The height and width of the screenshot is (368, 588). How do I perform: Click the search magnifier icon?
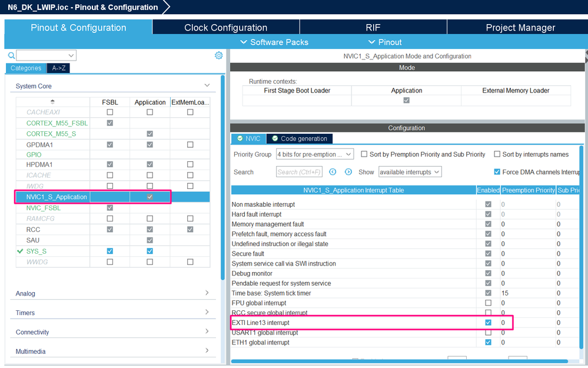tap(12, 55)
